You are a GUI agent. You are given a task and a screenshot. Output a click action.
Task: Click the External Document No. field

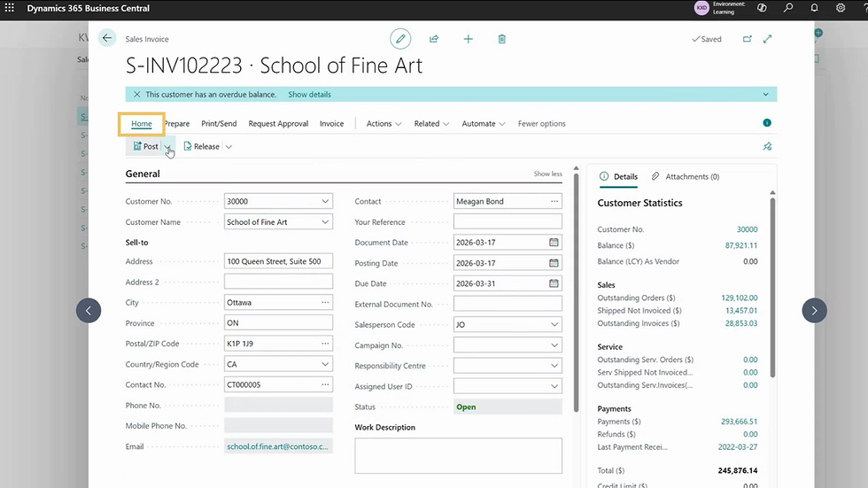coord(508,304)
